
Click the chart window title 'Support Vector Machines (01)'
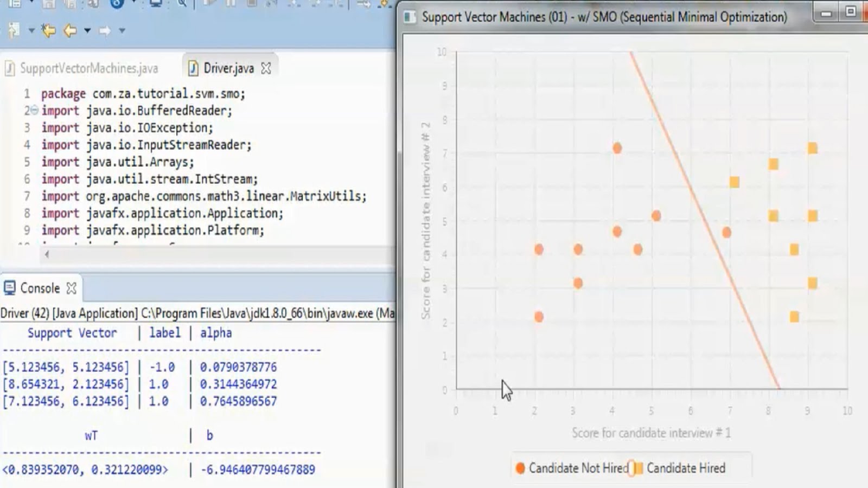point(494,17)
